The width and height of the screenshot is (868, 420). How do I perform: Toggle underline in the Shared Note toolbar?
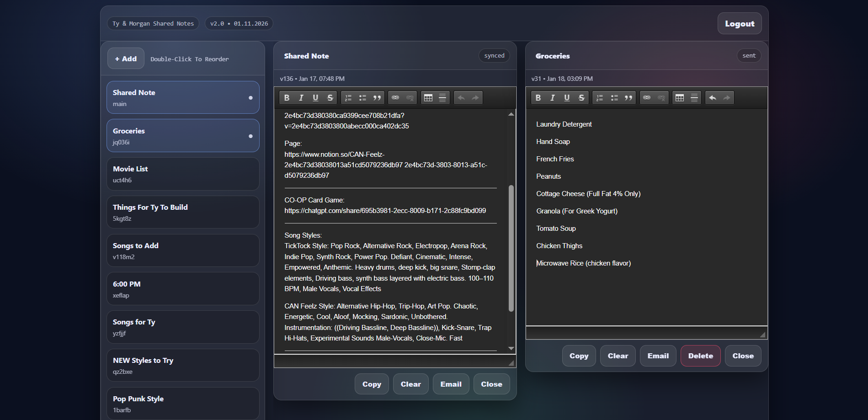[x=315, y=97]
